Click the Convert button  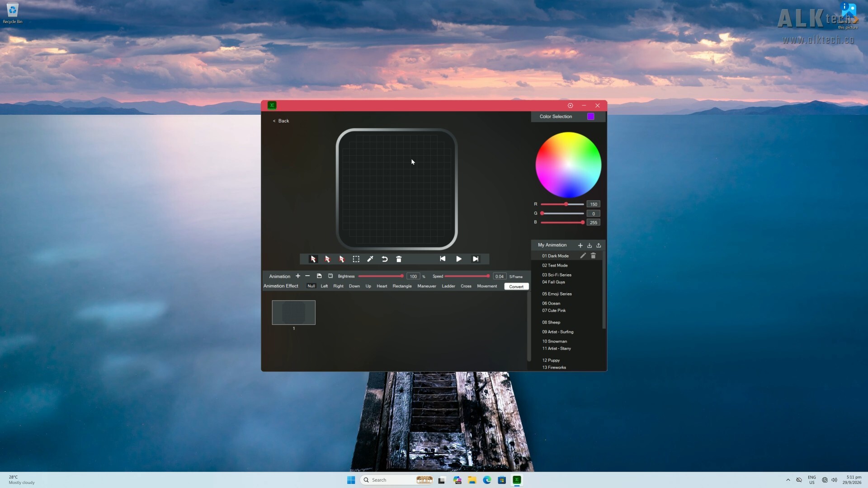[516, 286]
